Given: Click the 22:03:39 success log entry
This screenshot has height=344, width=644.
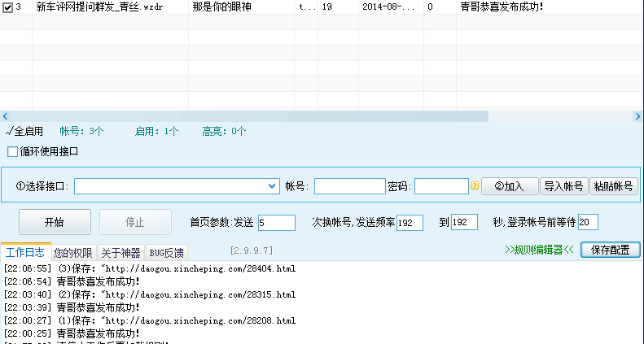Looking at the screenshot, I should pyautogui.click(x=72, y=307).
